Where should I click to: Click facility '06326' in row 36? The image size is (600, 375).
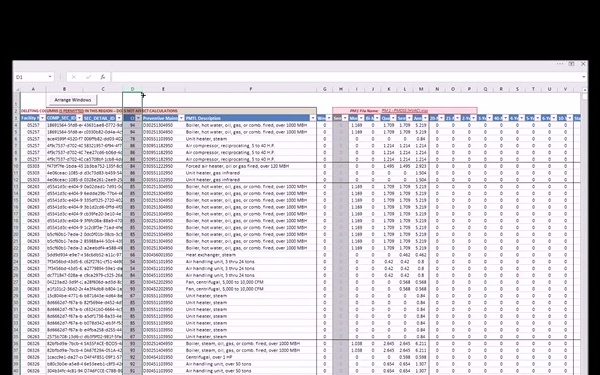coord(33,344)
